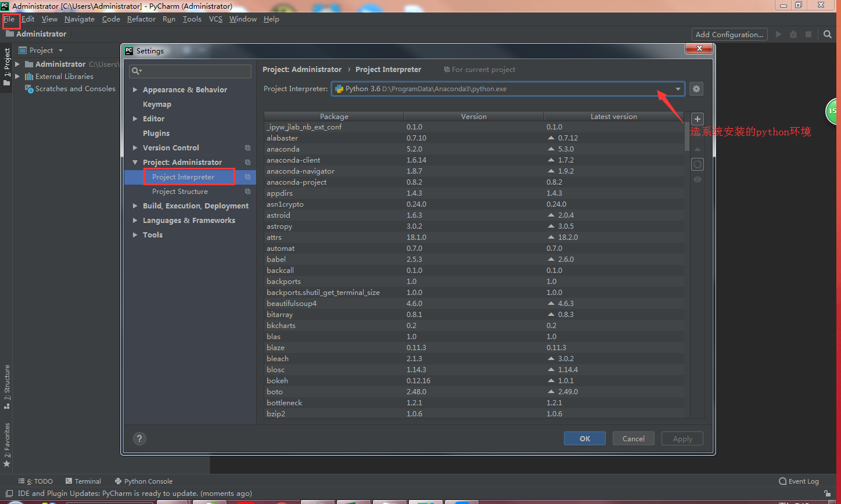Image resolution: width=841 pixels, height=504 pixels.
Task: Select the astropy package row
Action: (x=474, y=226)
